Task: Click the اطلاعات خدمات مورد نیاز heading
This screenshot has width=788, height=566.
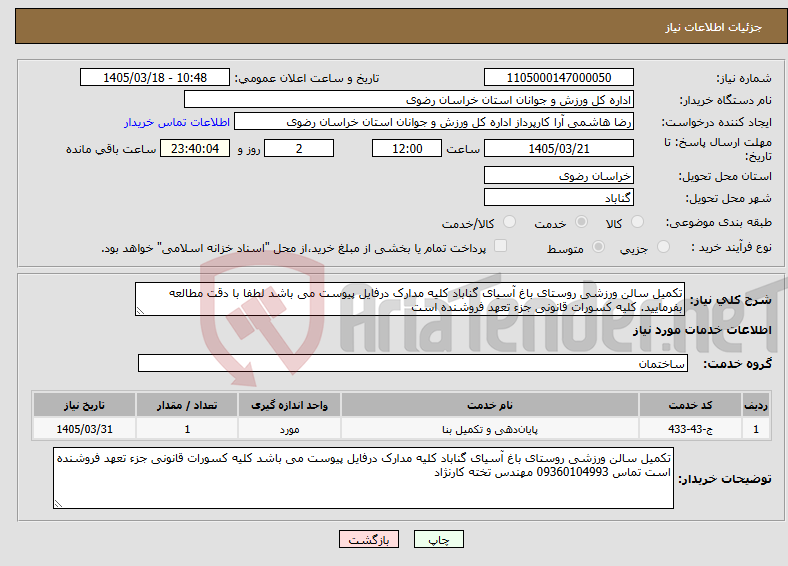Action: 702,330
